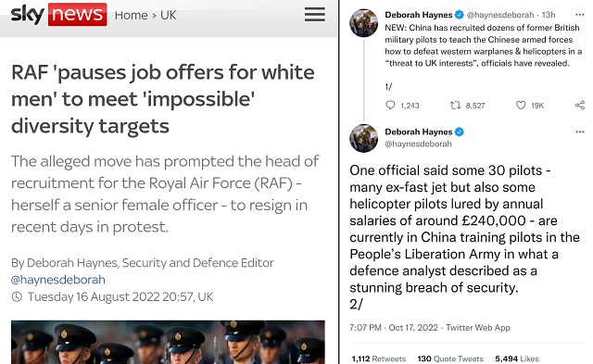Open more options on first tweet

(579, 15)
